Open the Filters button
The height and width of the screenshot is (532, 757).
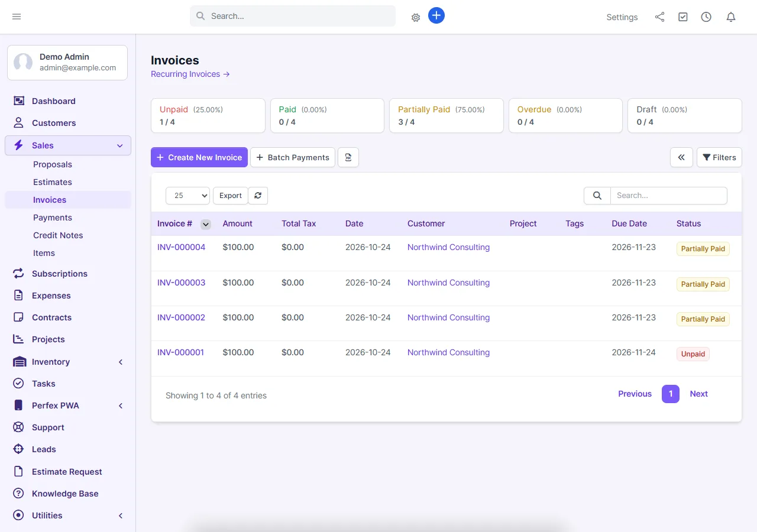[x=719, y=157]
